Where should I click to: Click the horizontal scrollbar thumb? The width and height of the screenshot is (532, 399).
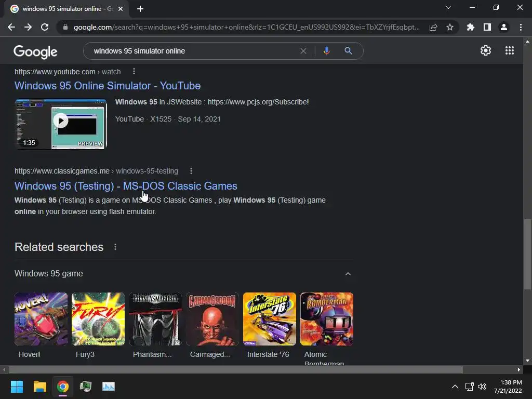coord(235,369)
